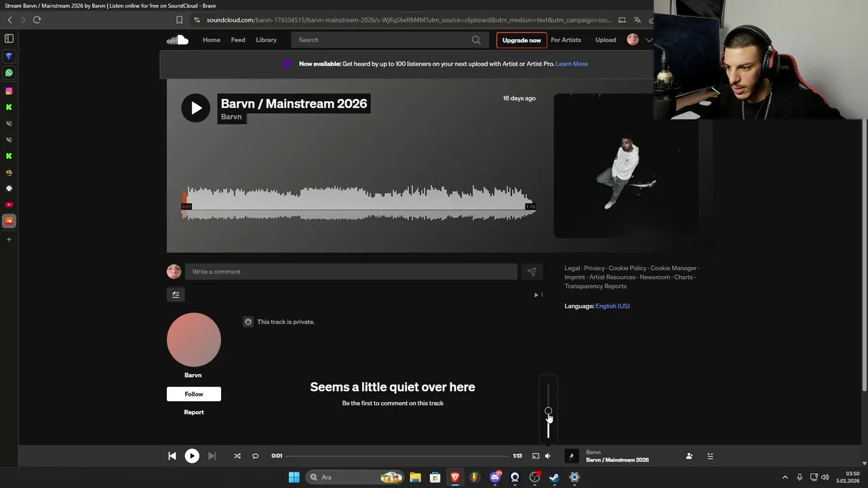Image resolution: width=868 pixels, height=488 pixels.
Task: Open the next-up queue icon
Action: point(710,456)
